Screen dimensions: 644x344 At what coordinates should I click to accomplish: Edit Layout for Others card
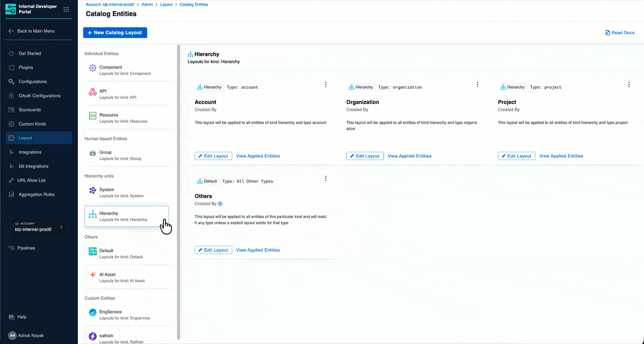click(x=213, y=250)
